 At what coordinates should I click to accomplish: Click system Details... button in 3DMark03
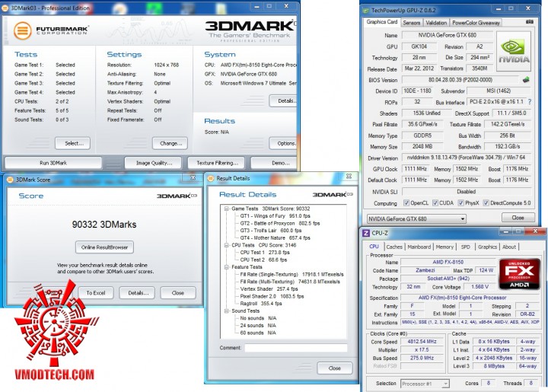point(283,101)
